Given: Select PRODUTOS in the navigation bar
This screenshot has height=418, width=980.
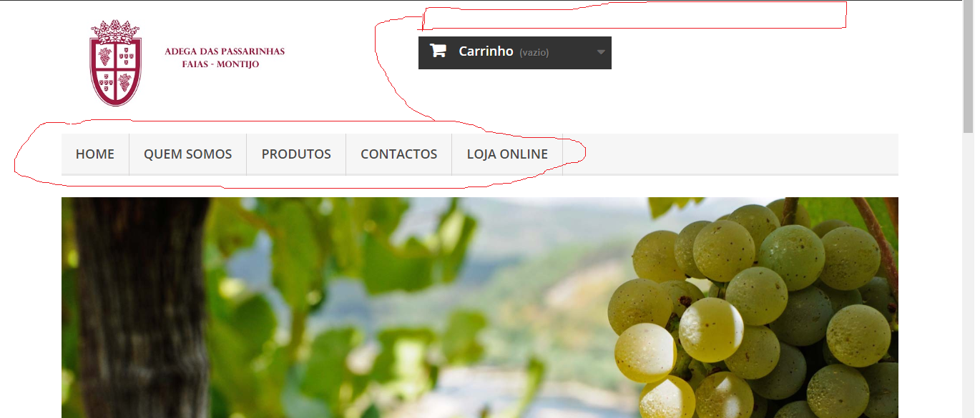Looking at the screenshot, I should click(296, 154).
